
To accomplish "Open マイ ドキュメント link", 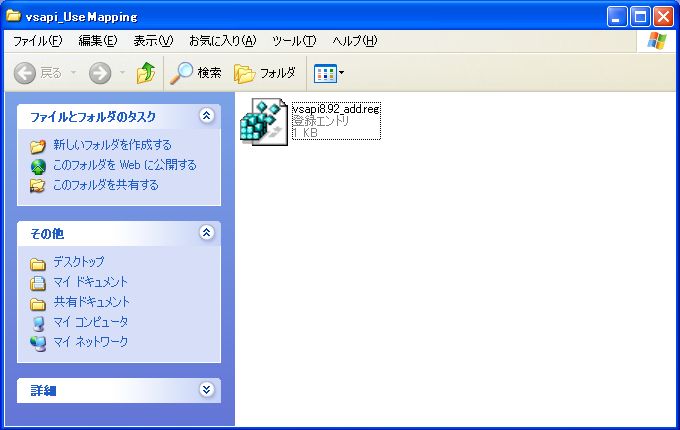I will pyautogui.click(x=90, y=282).
